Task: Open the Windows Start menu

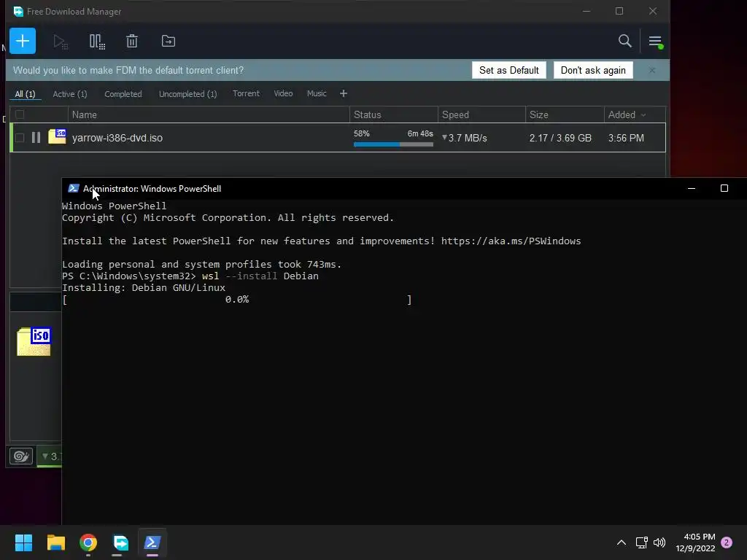Action: click(23, 542)
